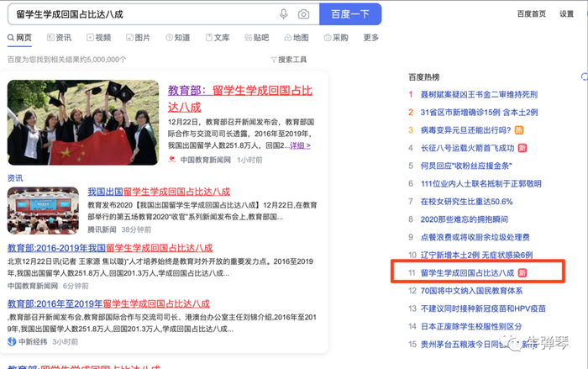Open the 设置 menu
Viewport: 588px width, 369px height.
click(567, 14)
